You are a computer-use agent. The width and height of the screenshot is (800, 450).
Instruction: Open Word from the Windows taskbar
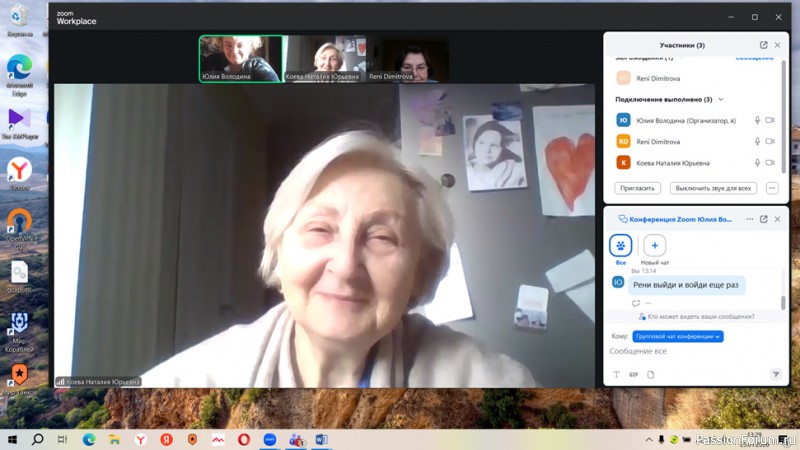(x=322, y=439)
